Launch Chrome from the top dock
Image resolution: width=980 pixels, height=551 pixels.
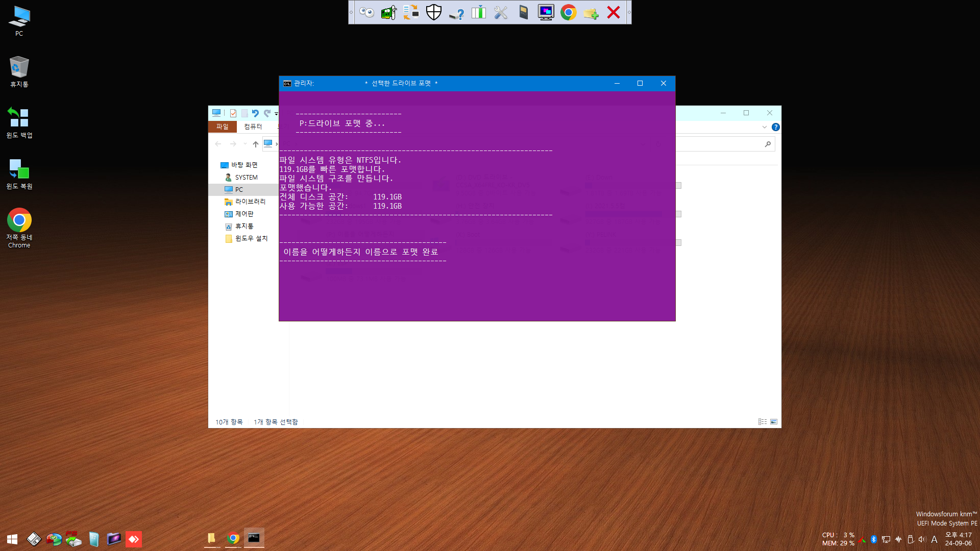click(569, 12)
